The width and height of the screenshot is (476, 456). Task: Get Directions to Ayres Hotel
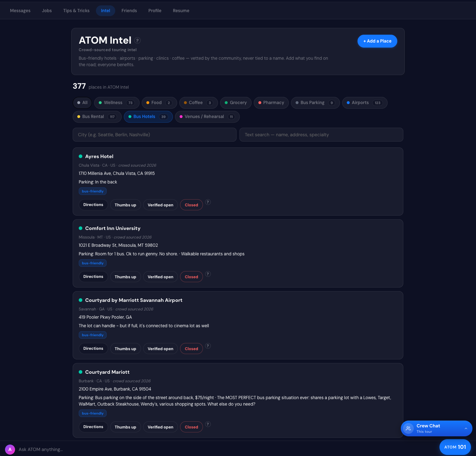[x=93, y=205]
